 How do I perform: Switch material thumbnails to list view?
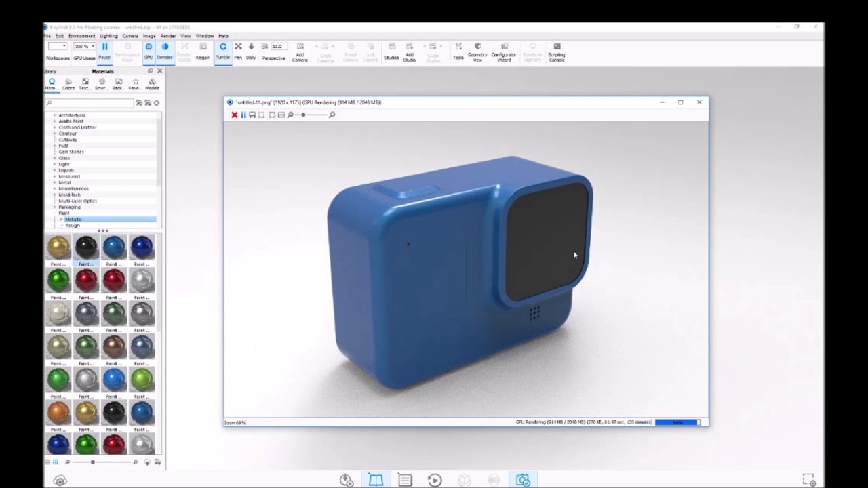click(x=47, y=462)
